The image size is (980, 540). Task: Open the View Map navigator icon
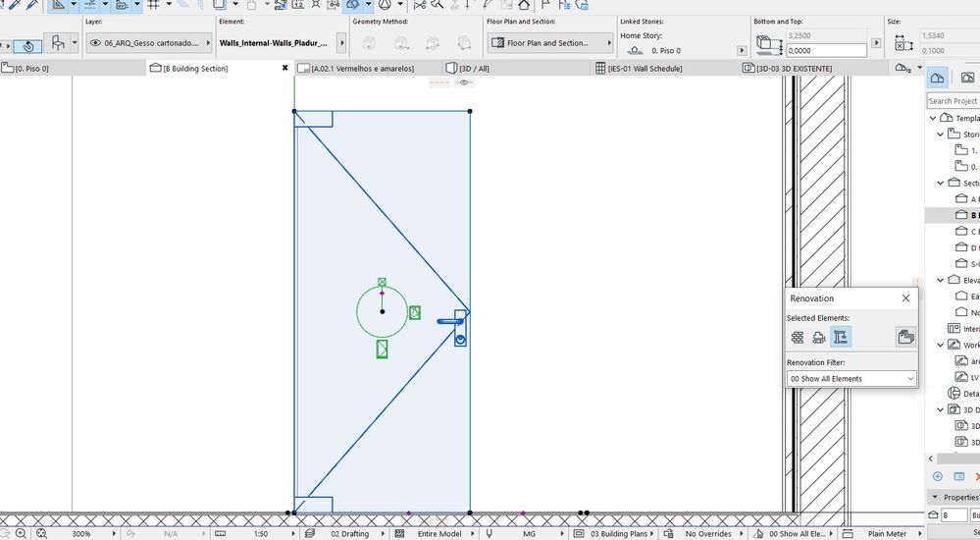tap(967, 78)
